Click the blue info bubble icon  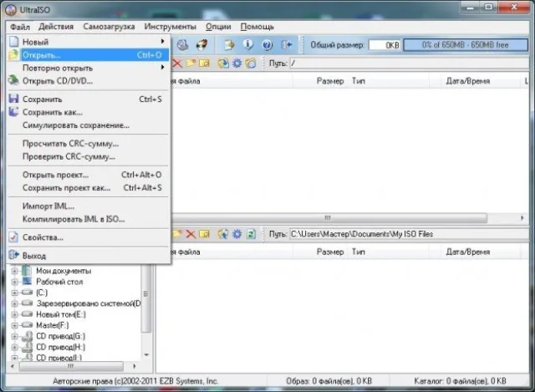click(x=248, y=44)
